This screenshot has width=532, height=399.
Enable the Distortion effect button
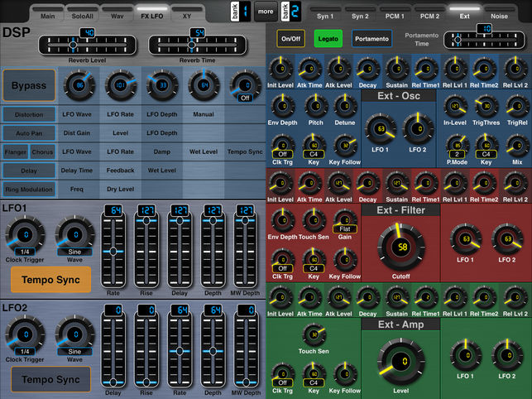click(28, 114)
